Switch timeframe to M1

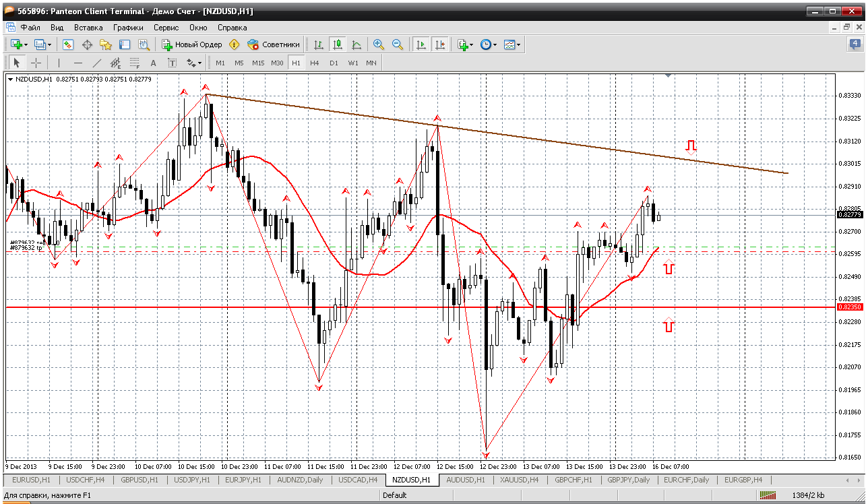pyautogui.click(x=220, y=63)
